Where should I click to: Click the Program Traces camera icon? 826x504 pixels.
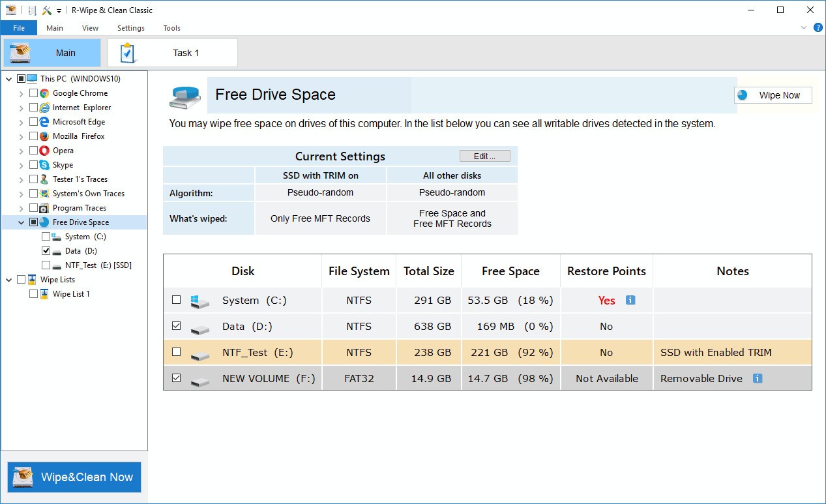pyautogui.click(x=44, y=208)
